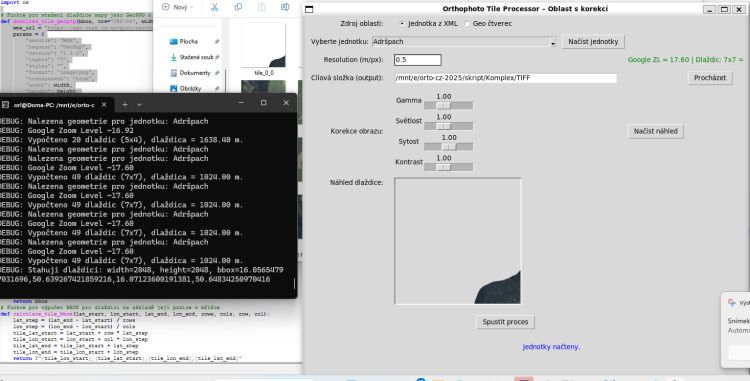The width and height of the screenshot is (750, 381).
Task: Click Cut scissors icon in File Explorer toolbar
Action: [x=214, y=7]
